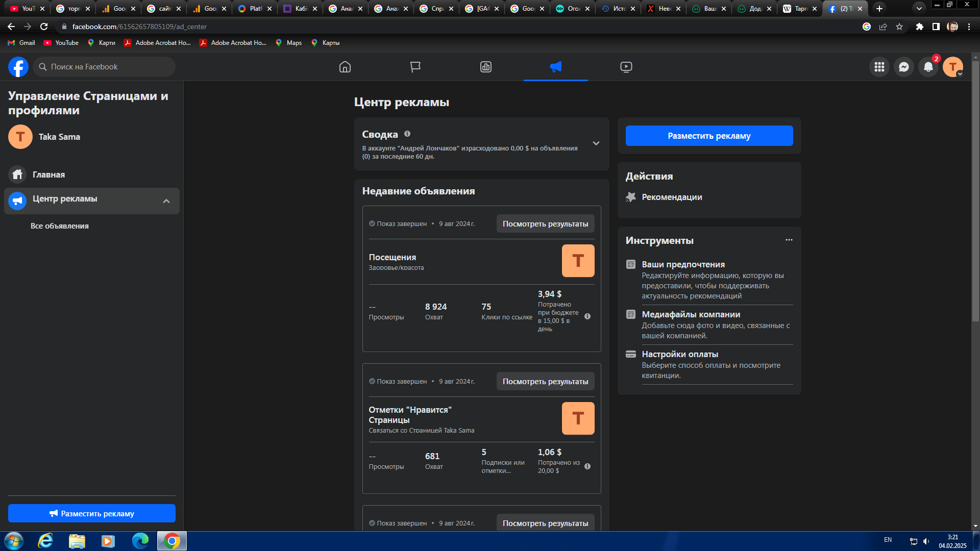Open the Facebook logo home link
Viewport: 980px width, 551px height.
[18, 67]
